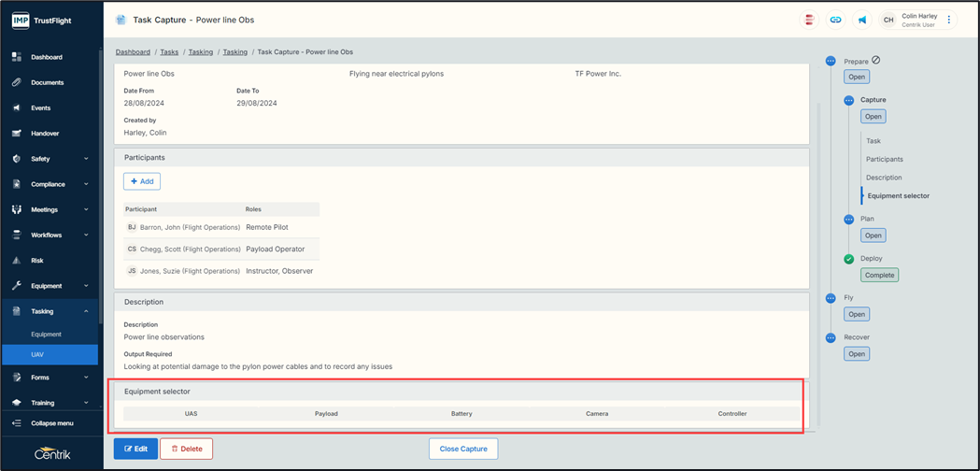The width and height of the screenshot is (980, 471).
Task: Open the Events menu item
Action: tap(41, 108)
